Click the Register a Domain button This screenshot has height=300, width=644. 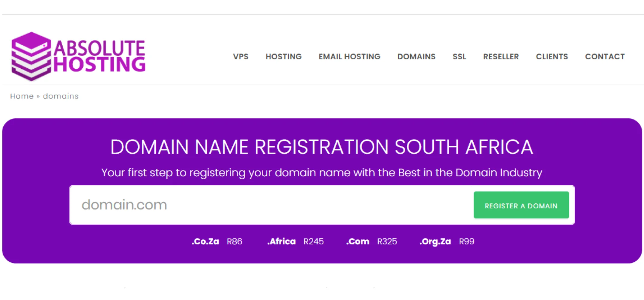point(521,205)
